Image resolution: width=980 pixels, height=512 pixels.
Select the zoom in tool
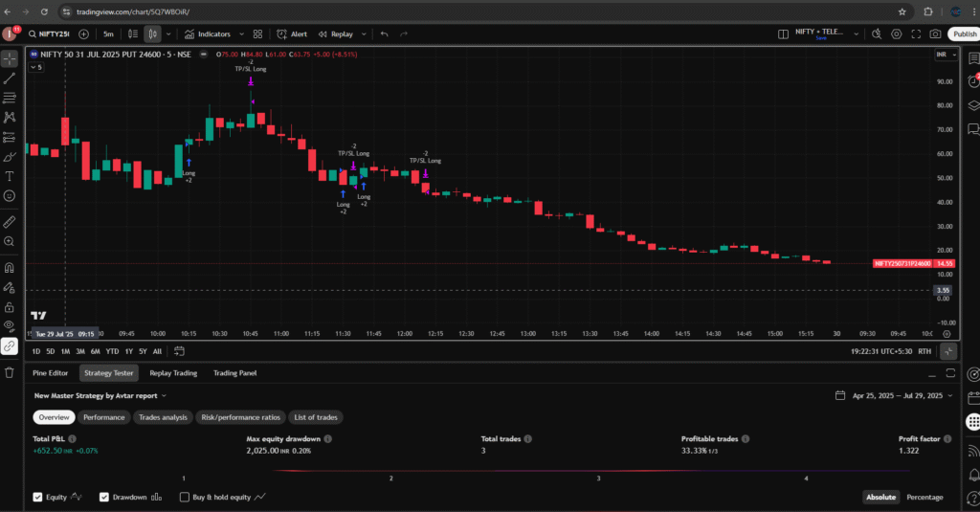10,241
